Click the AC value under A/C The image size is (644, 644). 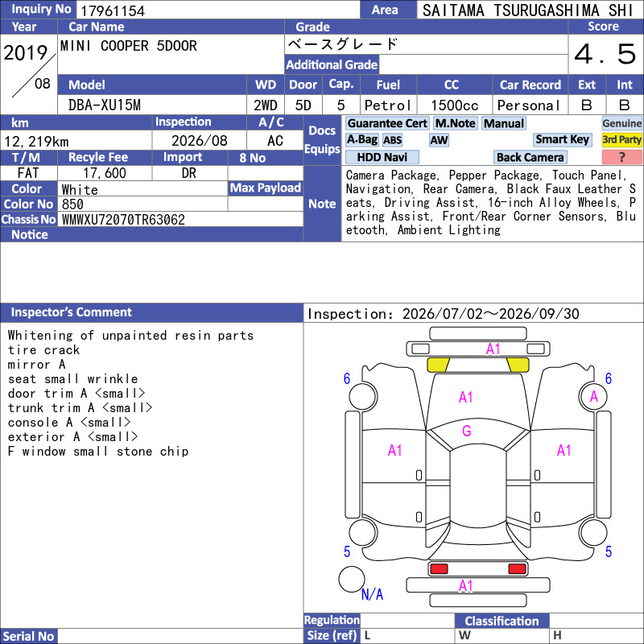[x=275, y=141]
